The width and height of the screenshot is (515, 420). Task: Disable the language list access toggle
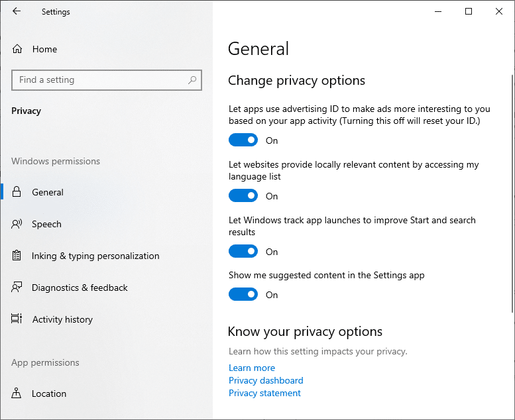243,196
